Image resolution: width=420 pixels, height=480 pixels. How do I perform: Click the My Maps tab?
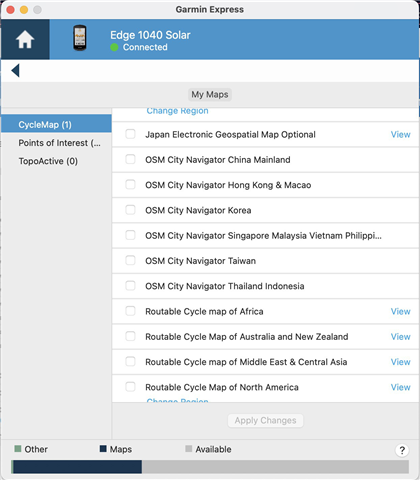(210, 95)
